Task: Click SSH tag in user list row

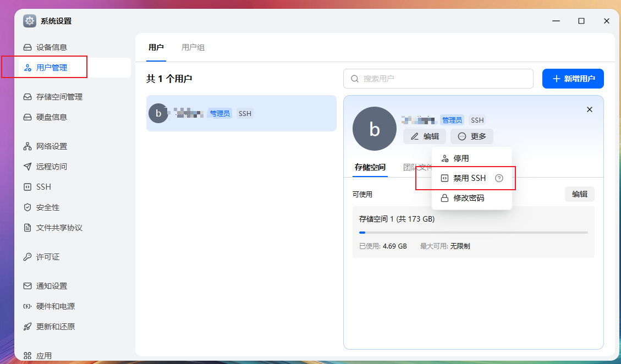Action: point(245,114)
